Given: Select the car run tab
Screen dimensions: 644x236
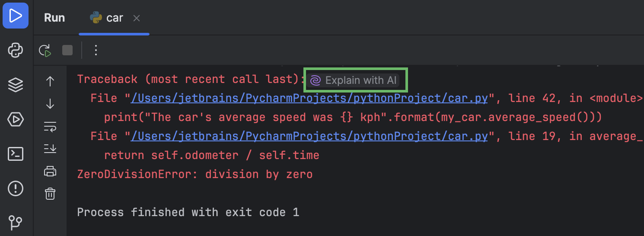Looking at the screenshot, I should pos(106,18).
